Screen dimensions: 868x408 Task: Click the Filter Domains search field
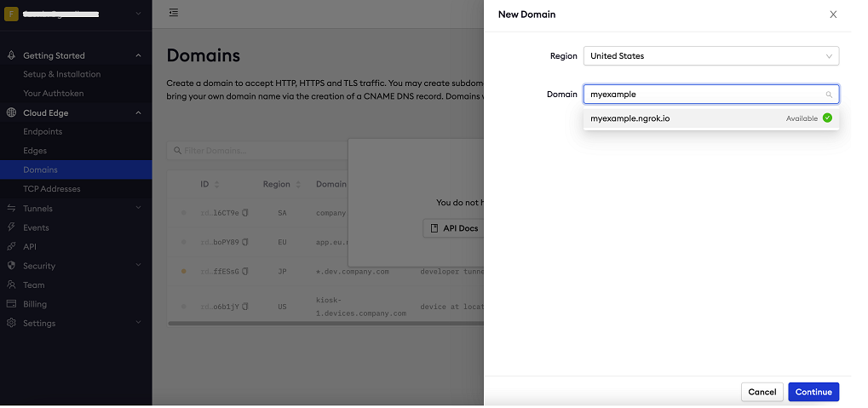coord(257,151)
